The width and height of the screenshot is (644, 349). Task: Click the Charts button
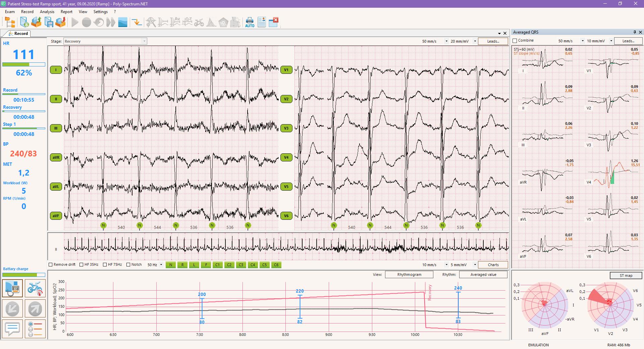pyautogui.click(x=493, y=265)
